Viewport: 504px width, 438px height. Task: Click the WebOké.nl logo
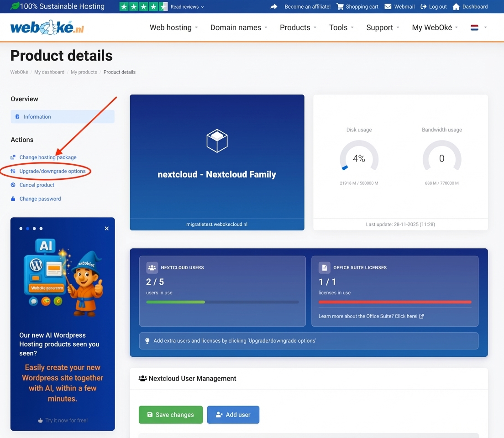pyautogui.click(x=47, y=27)
